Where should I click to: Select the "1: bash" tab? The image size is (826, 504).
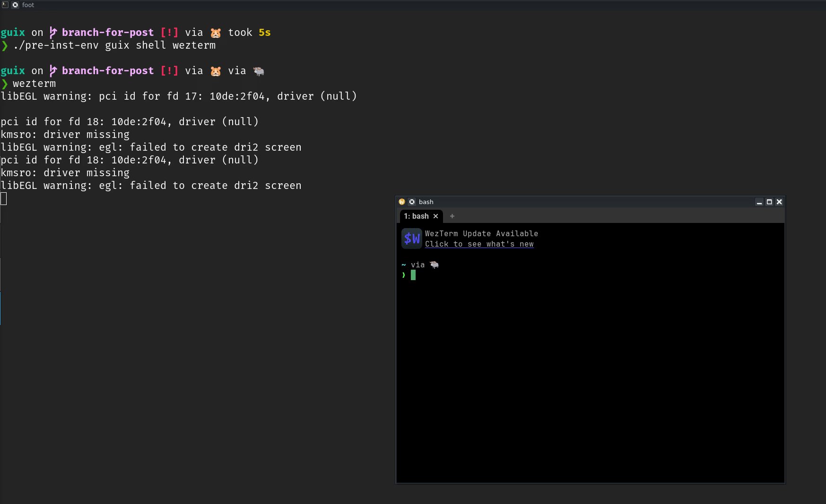(x=416, y=216)
